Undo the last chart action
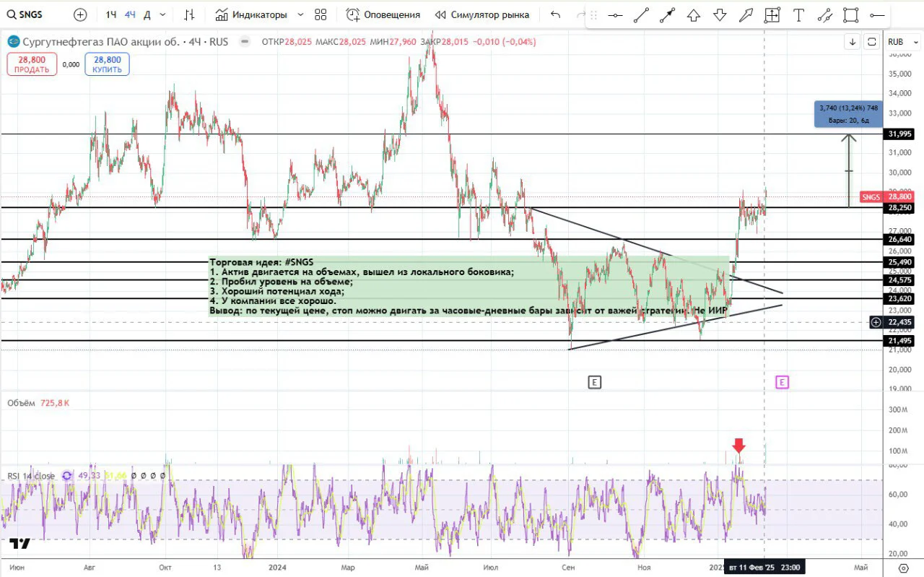This screenshot has height=577, width=924. 555,14
